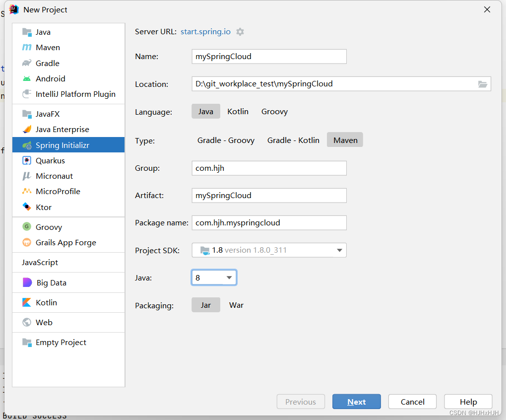Screen dimensions: 506x420
Task: Open the start.spring.io server link
Action: point(205,32)
